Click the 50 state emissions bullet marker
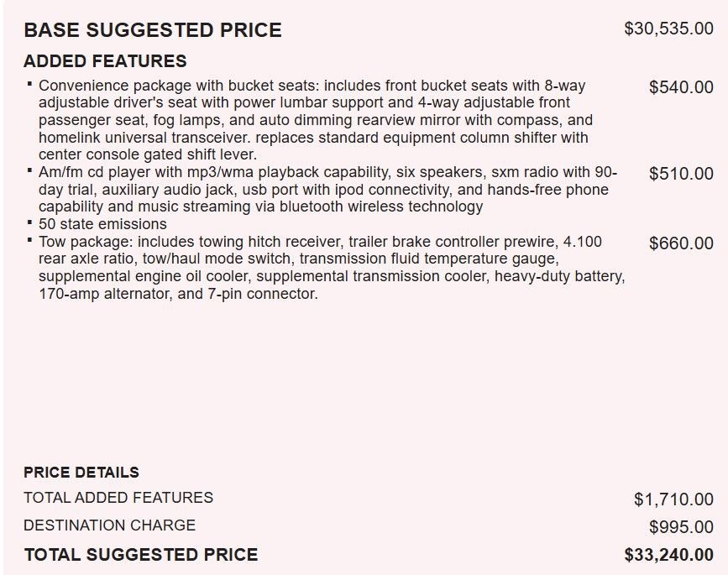Image resolution: width=728 pixels, height=575 pixels. click(x=29, y=222)
